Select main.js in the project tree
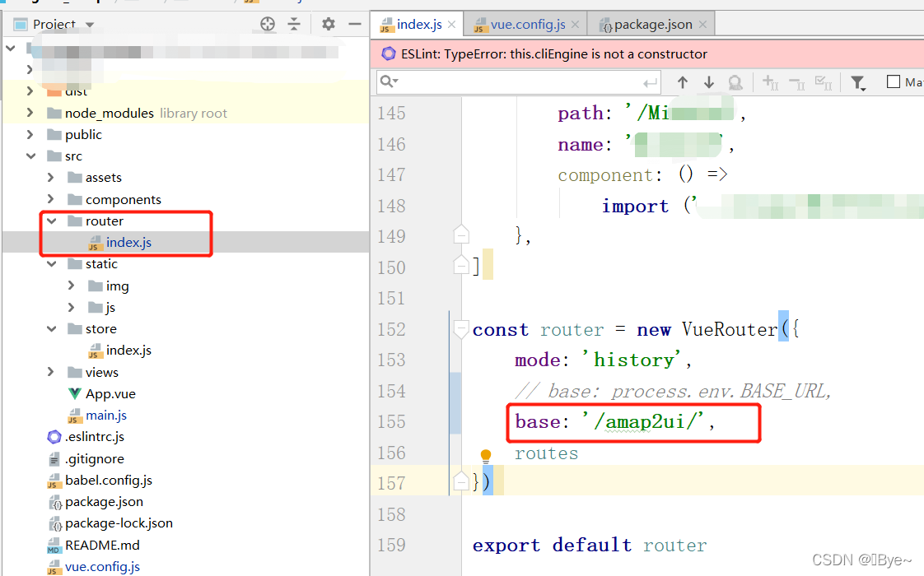Screen dimensions: 924x576 coord(106,415)
